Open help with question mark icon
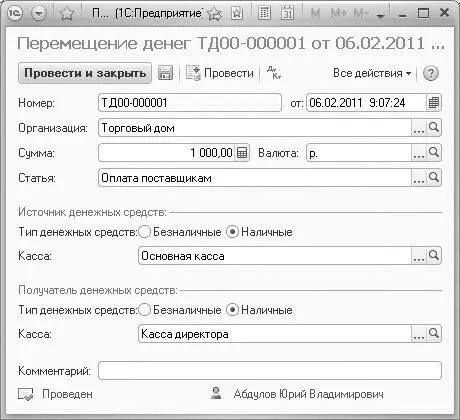This screenshot has height=420, width=460. (x=431, y=73)
